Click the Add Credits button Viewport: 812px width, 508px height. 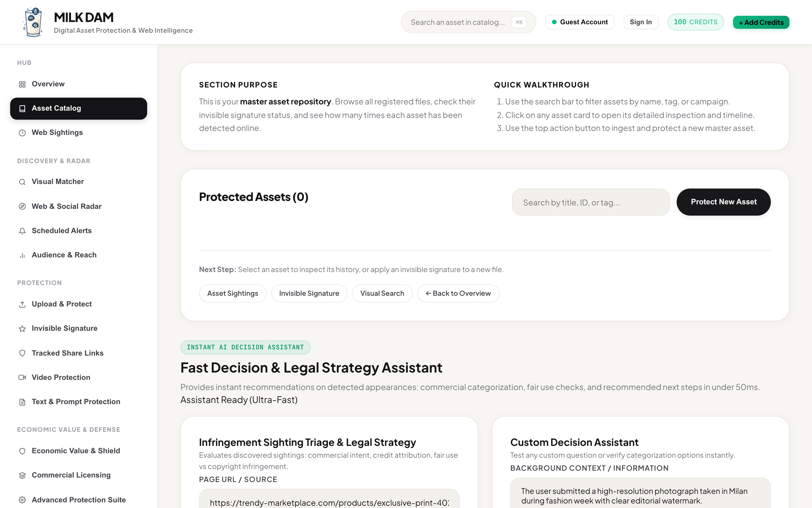(761, 22)
